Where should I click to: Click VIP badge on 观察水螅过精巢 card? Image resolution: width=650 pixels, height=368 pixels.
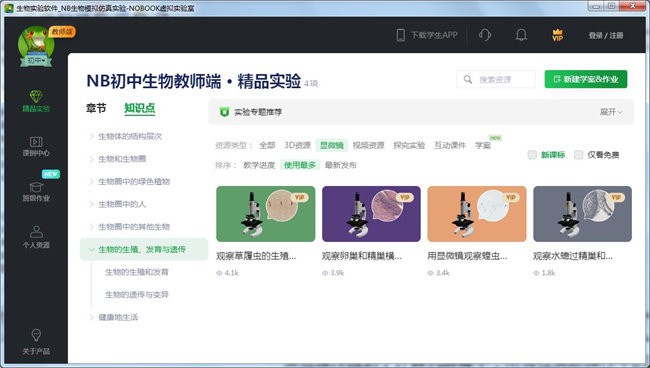click(x=616, y=197)
